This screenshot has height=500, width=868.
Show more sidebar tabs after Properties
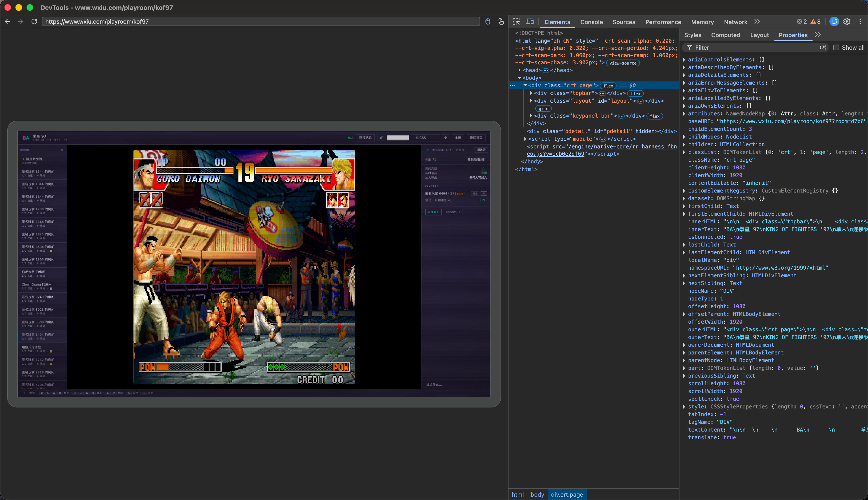coord(818,35)
